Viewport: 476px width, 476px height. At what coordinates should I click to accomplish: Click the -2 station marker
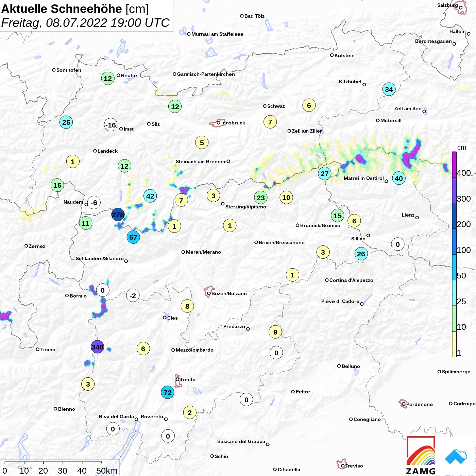(x=133, y=295)
